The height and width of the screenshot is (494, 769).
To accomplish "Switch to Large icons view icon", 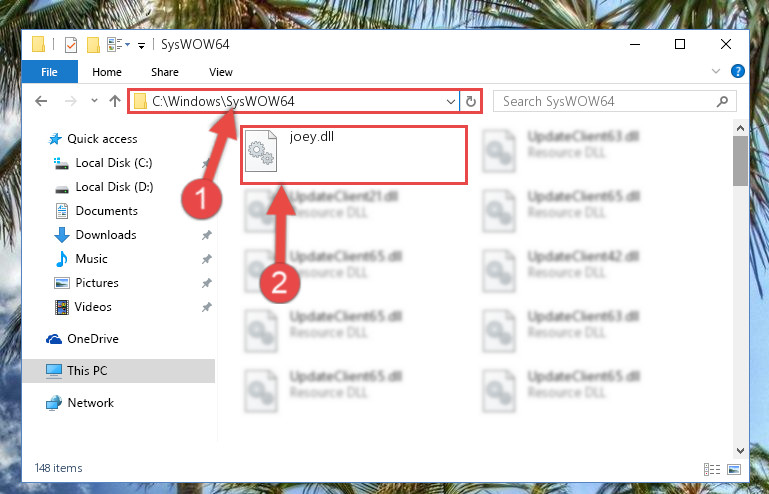I will [x=734, y=469].
